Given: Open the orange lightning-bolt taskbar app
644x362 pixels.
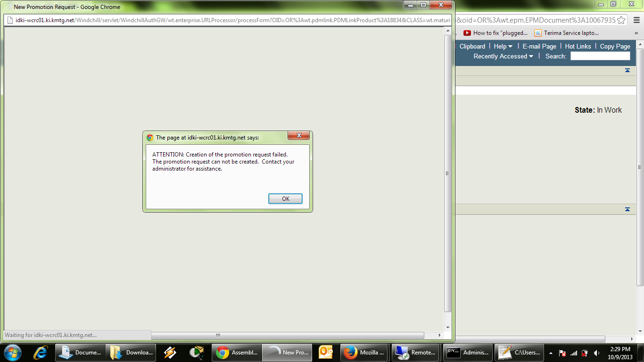Looking at the screenshot, I should pyautogui.click(x=170, y=352).
